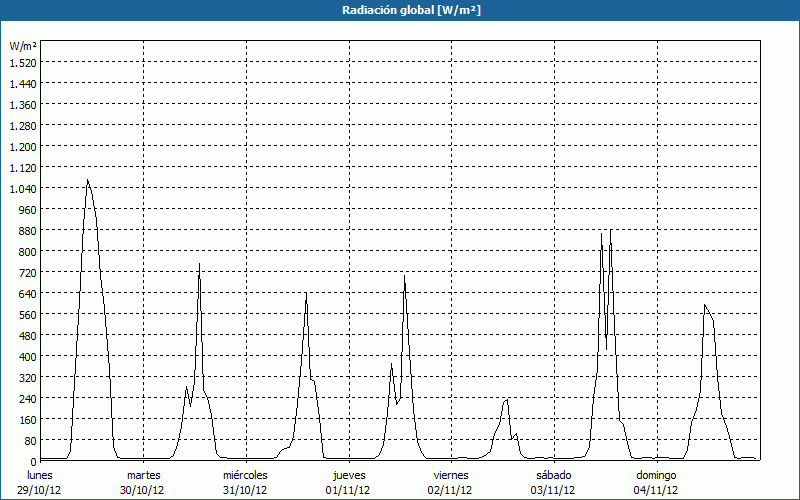
Task: Click the 160 y-axis value
Action: tap(28, 420)
